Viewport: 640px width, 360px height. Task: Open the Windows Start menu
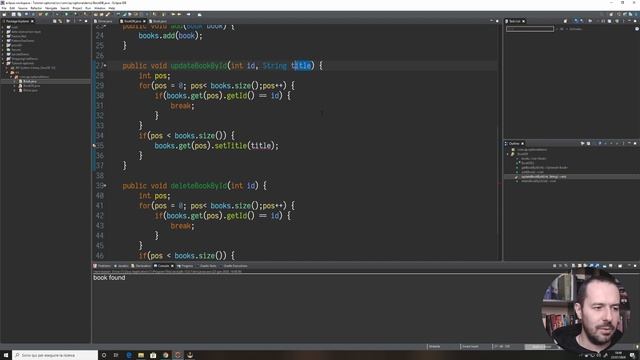6,355
